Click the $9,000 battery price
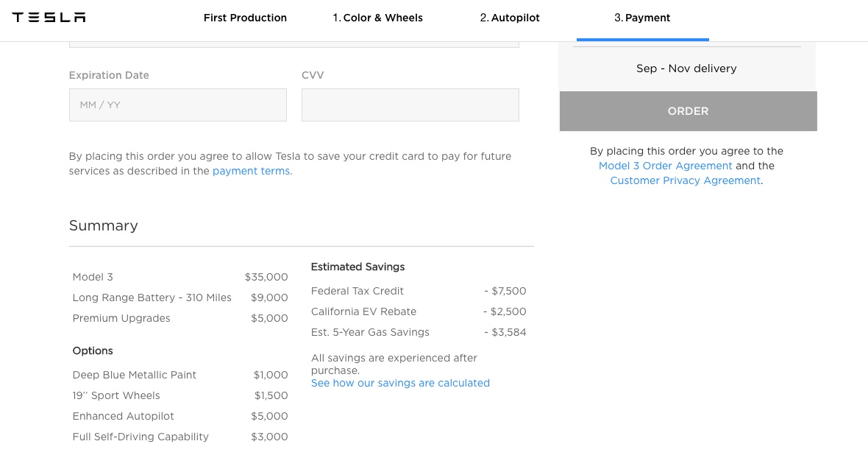868x469 pixels. point(269,297)
